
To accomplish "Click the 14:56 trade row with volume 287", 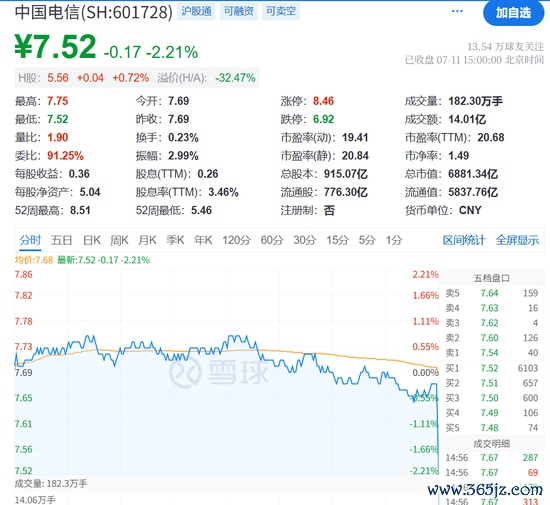I will pyautogui.click(x=491, y=458).
